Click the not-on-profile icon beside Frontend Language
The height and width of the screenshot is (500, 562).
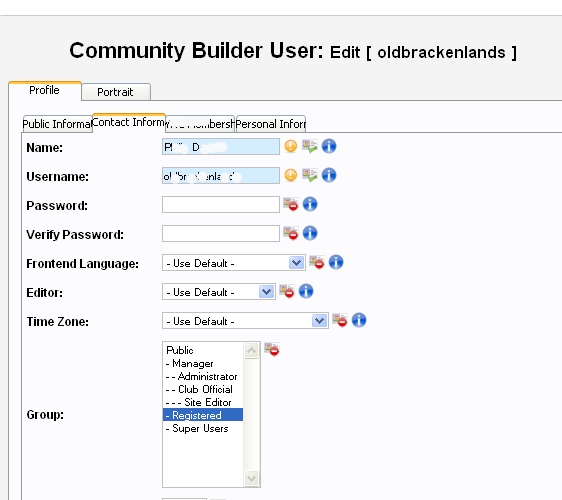coord(317,262)
